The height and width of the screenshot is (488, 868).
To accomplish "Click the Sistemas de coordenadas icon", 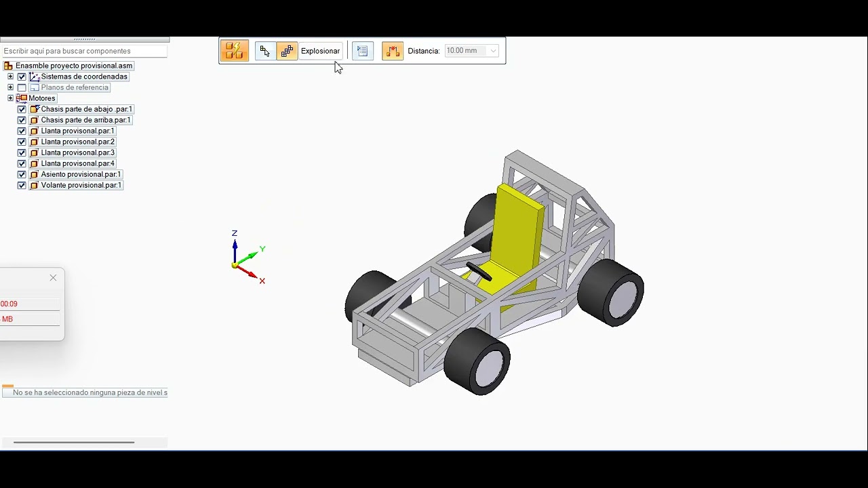I will 35,77.
